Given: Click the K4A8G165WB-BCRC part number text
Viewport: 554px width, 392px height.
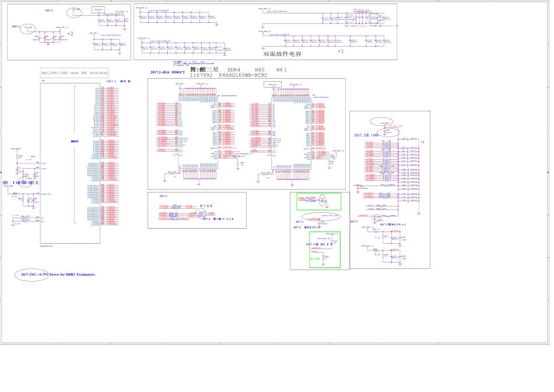Looking at the screenshot, I should pyautogui.click(x=243, y=75).
